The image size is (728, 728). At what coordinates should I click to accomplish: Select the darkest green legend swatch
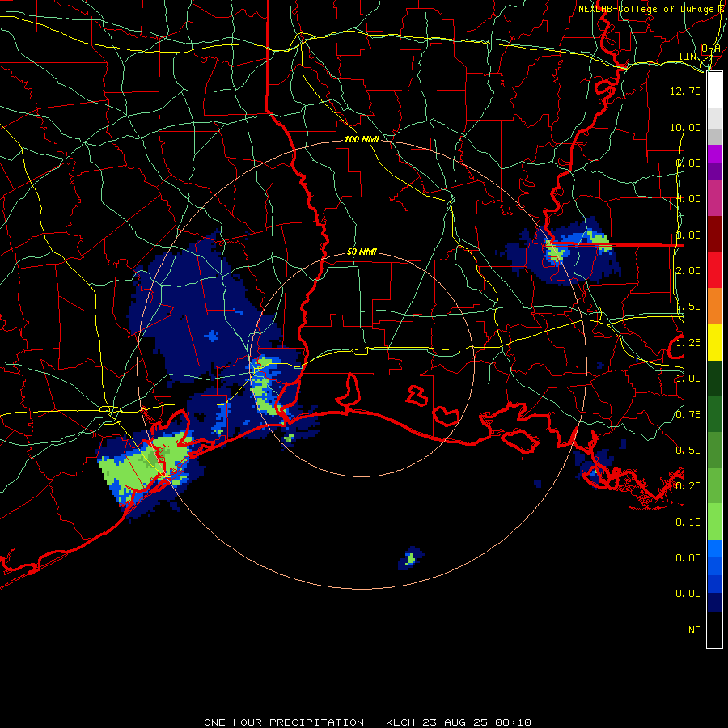(714, 378)
